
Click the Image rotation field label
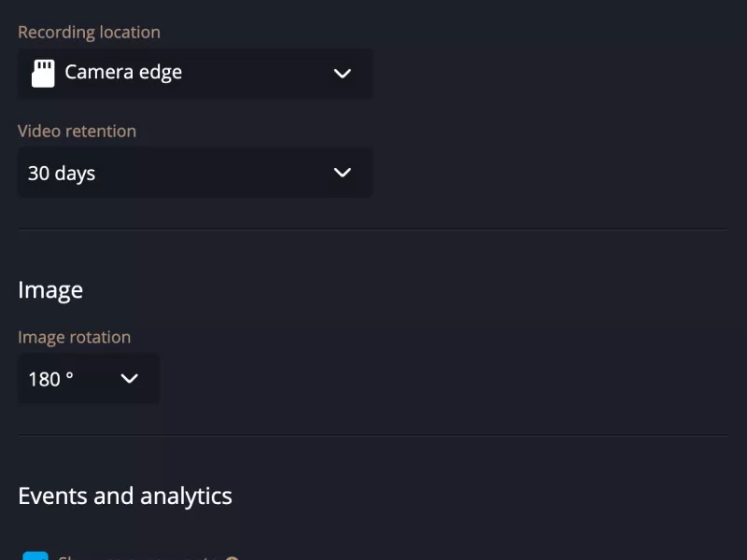coord(74,337)
